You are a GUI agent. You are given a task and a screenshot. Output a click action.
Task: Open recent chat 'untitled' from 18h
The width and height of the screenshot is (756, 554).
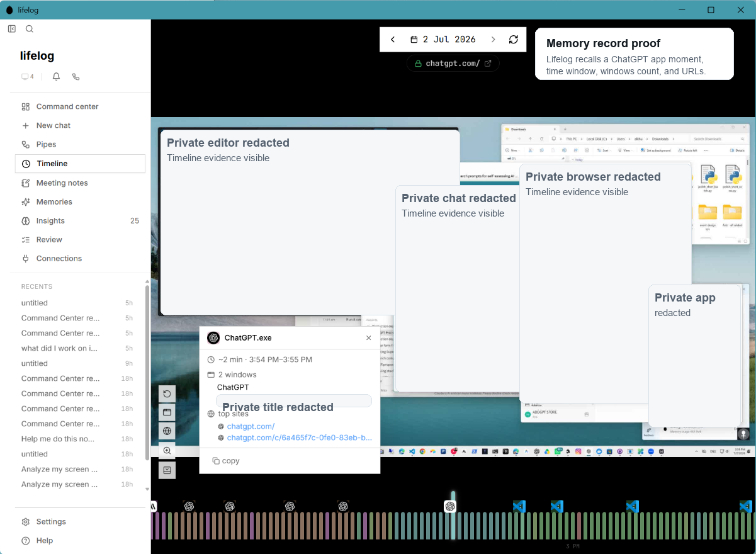77,454
